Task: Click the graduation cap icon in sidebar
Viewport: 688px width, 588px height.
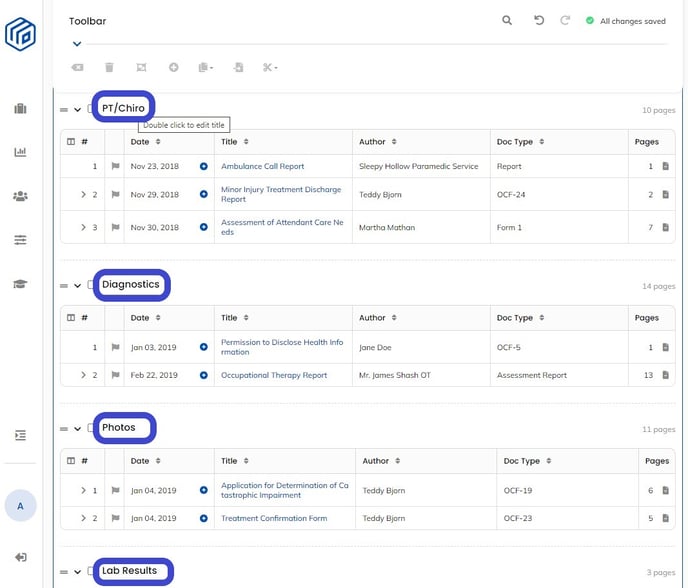Action: [20, 284]
